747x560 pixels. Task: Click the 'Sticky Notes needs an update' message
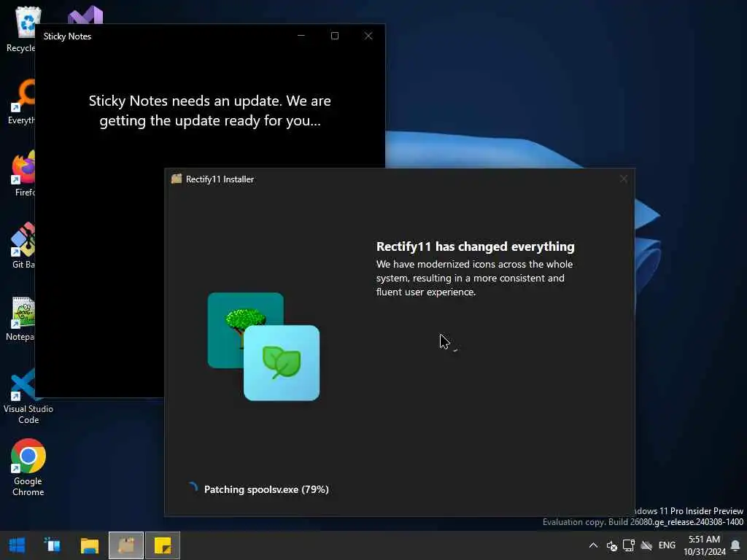tap(209, 111)
